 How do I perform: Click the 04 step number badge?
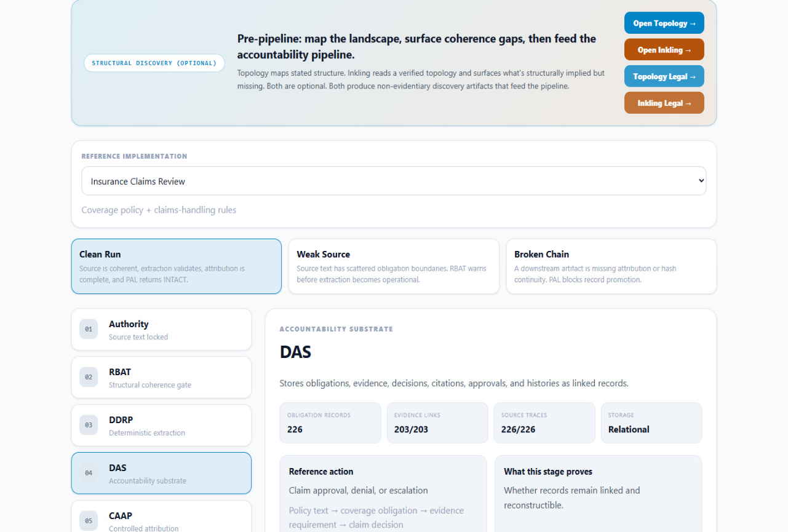coord(89,473)
